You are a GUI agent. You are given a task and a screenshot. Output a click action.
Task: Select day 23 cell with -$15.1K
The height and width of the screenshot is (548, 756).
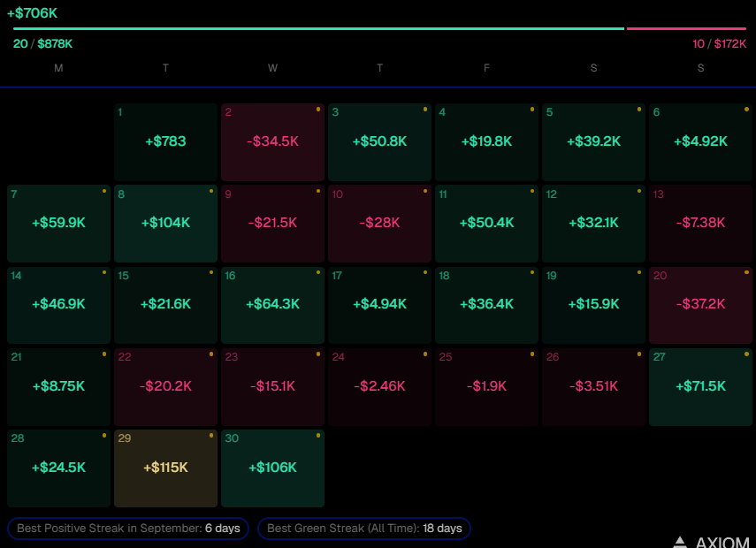coord(273,387)
